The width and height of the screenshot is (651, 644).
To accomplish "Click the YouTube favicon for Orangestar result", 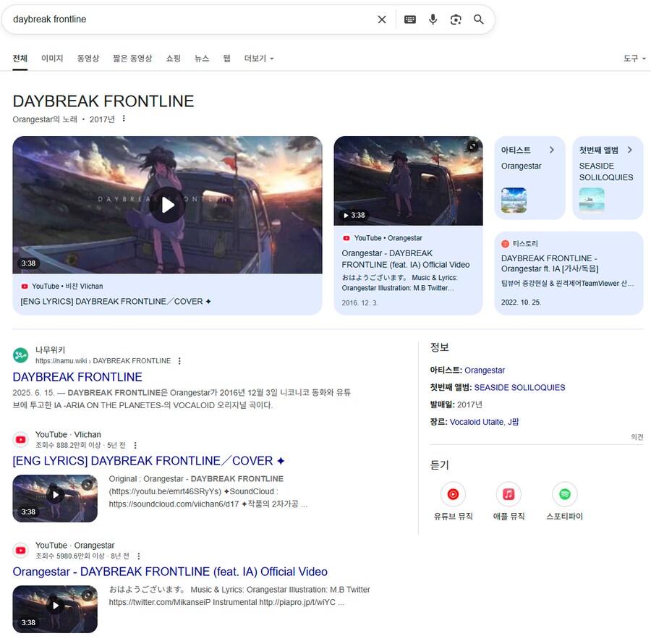I will coord(21,550).
